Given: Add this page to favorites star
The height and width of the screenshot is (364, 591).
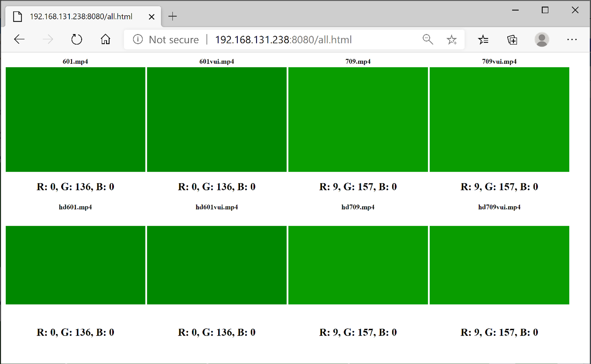Looking at the screenshot, I should click(452, 40).
